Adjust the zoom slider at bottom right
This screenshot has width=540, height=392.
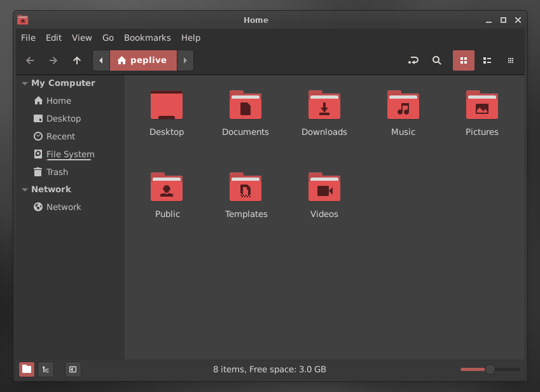(490, 369)
